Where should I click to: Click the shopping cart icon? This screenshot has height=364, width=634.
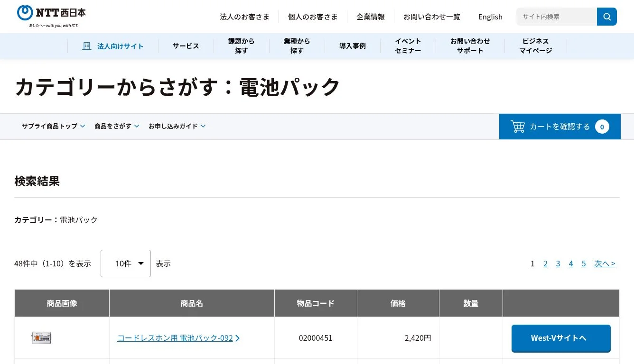click(x=517, y=127)
